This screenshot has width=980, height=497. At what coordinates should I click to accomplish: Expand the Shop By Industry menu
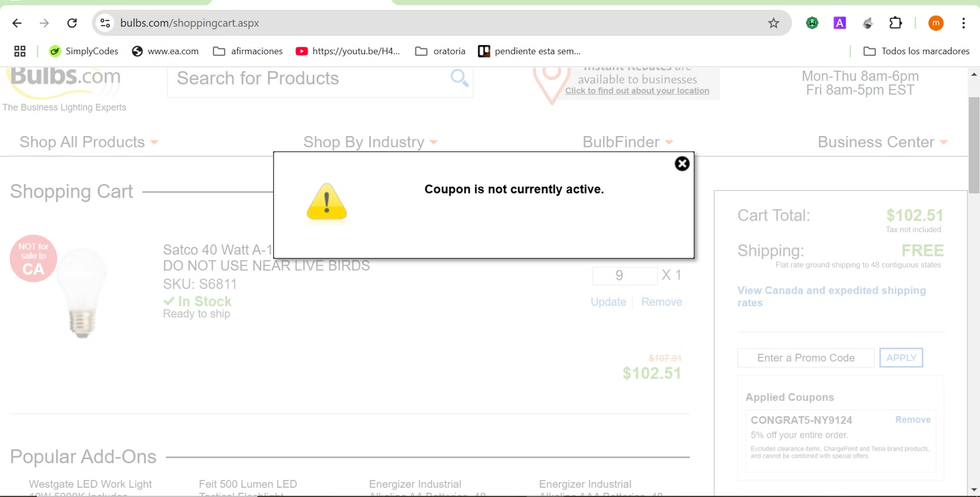point(370,142)
